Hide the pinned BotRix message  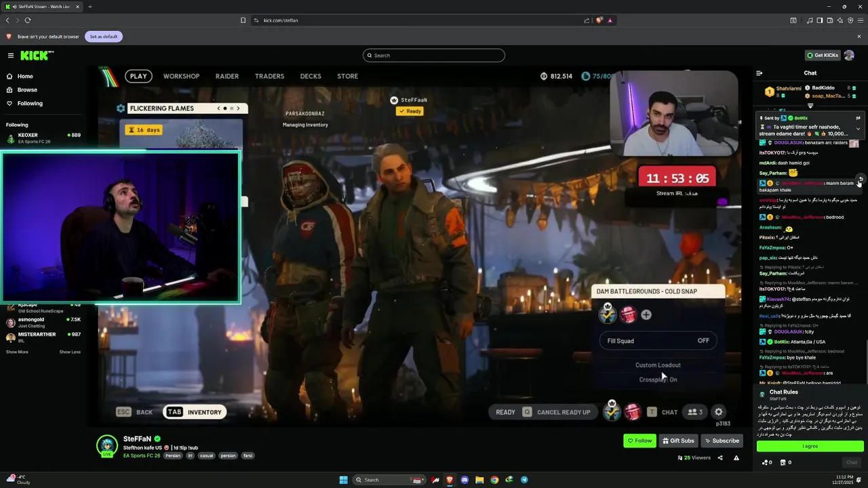(x=858, y=118)
